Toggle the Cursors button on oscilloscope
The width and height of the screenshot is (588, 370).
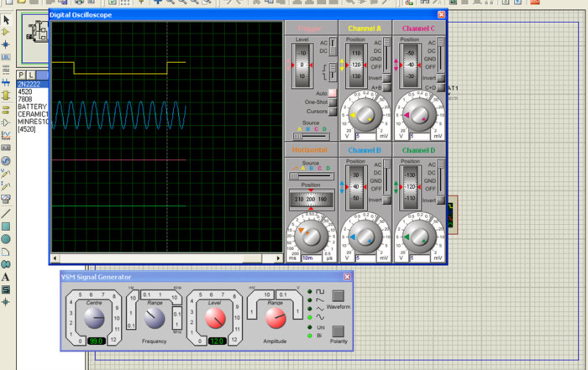click(x=332, y=111)
